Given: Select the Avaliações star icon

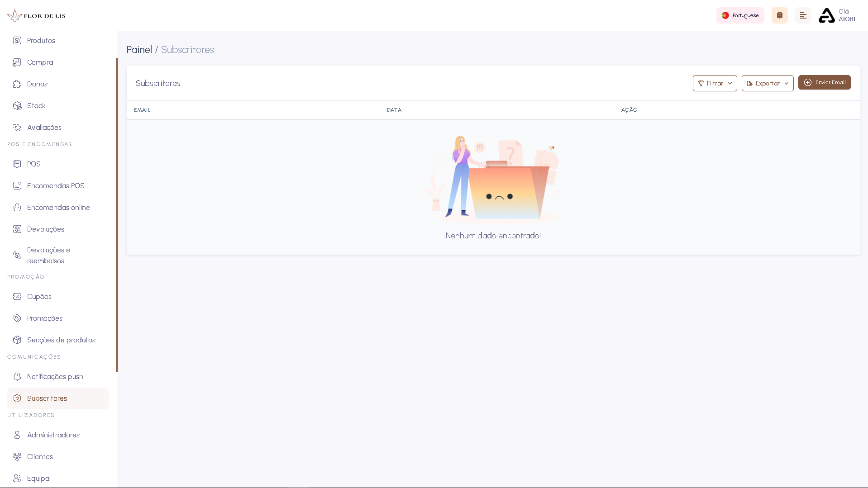Looking at the screenshot, I should pos(17,127).
